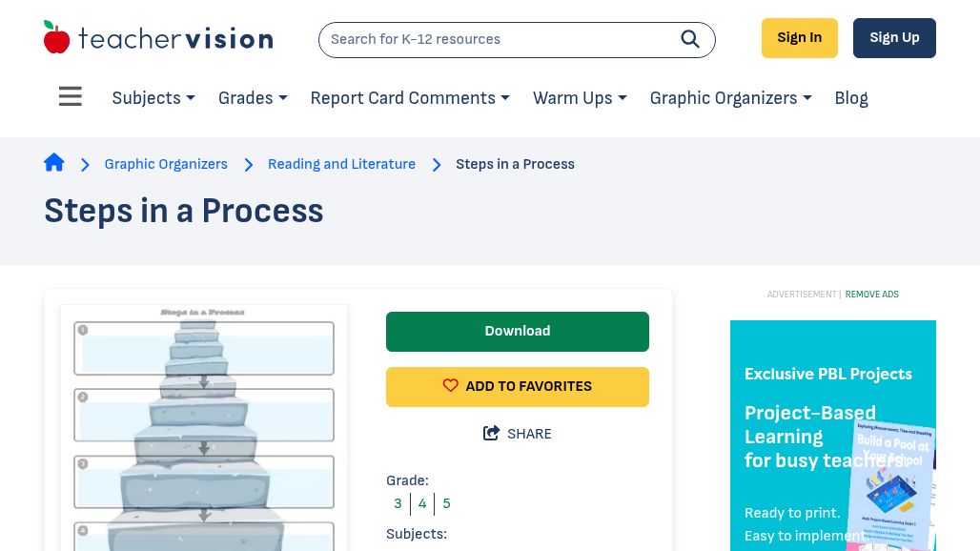The height and width of the screenshot is (551, 980).
Task: Click the TeacherVision apple logo
Action: point(57,38)
